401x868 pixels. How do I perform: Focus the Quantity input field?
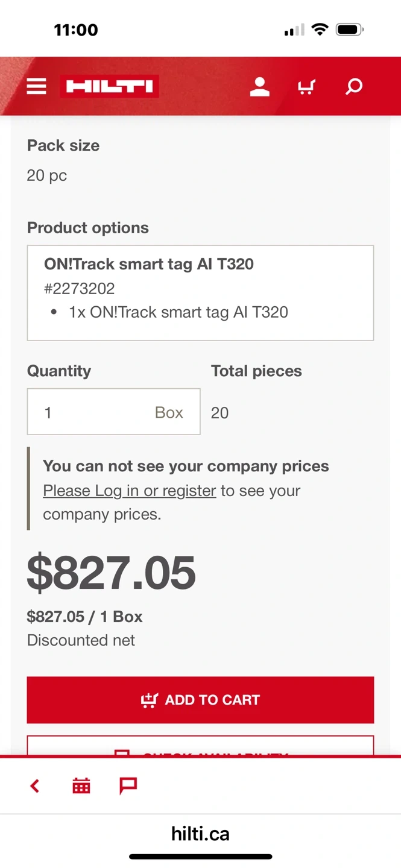pyautogui.click(x=113, y=412)
